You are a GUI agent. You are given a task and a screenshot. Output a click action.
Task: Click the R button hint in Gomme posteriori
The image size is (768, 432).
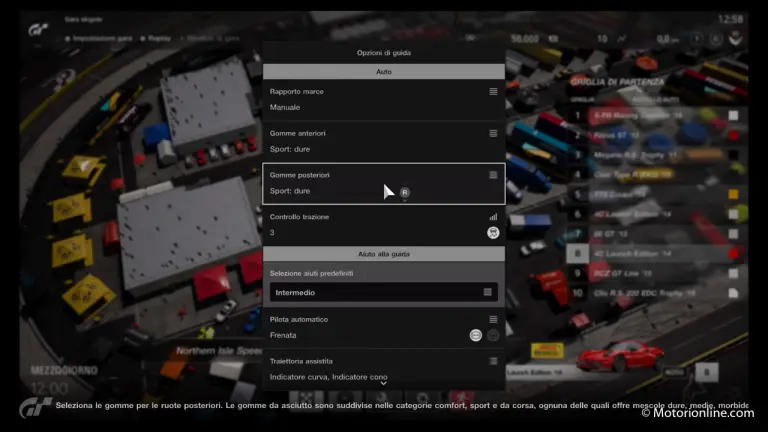click(405, 192)
